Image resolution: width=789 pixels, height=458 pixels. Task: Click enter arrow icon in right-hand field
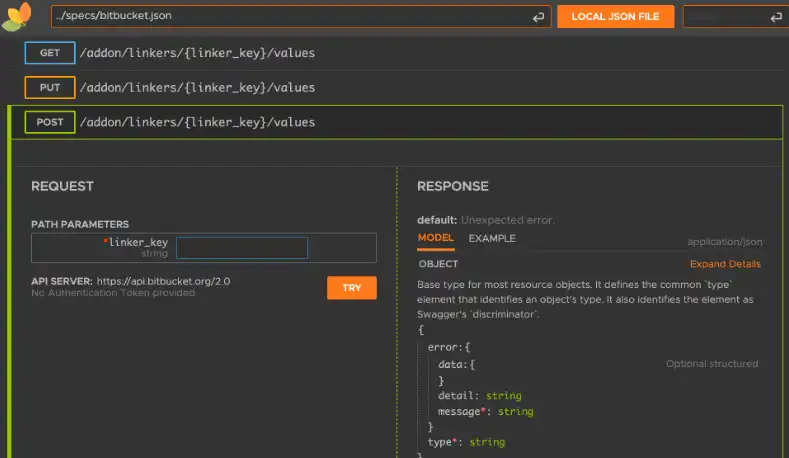click(776, 18)
